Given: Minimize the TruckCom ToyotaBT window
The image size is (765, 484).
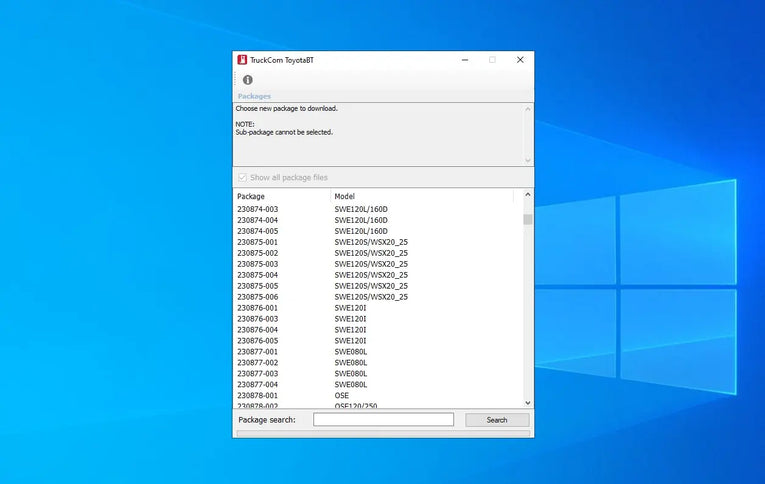Looking at the screenshot, I should (x=465, y=60).
